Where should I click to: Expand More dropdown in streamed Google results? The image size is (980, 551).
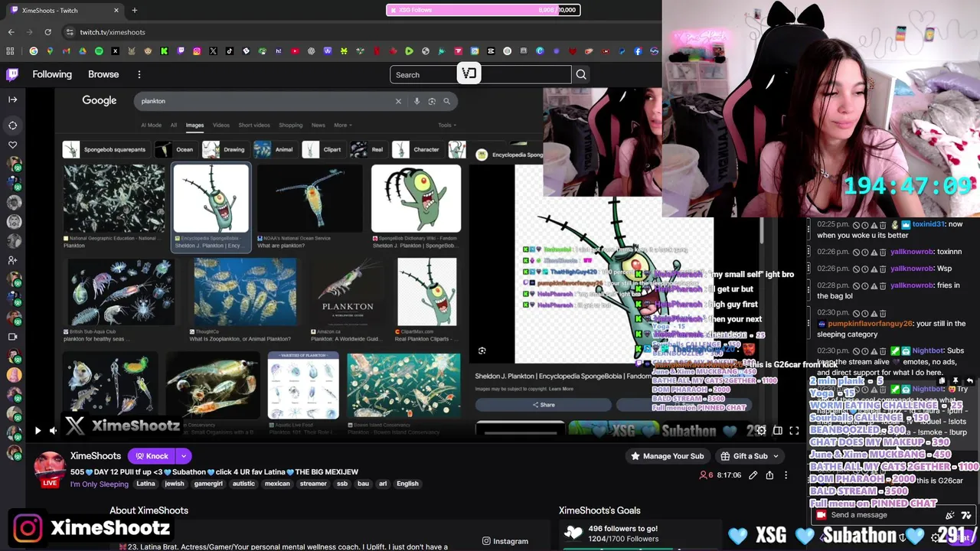pyautogui.click(x=341, y=125)
